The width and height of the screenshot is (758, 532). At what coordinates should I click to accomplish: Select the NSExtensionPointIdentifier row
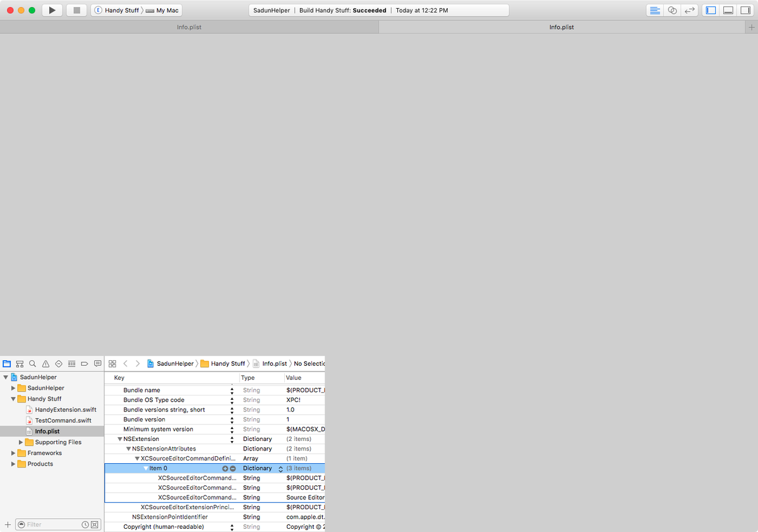point(215,517)
